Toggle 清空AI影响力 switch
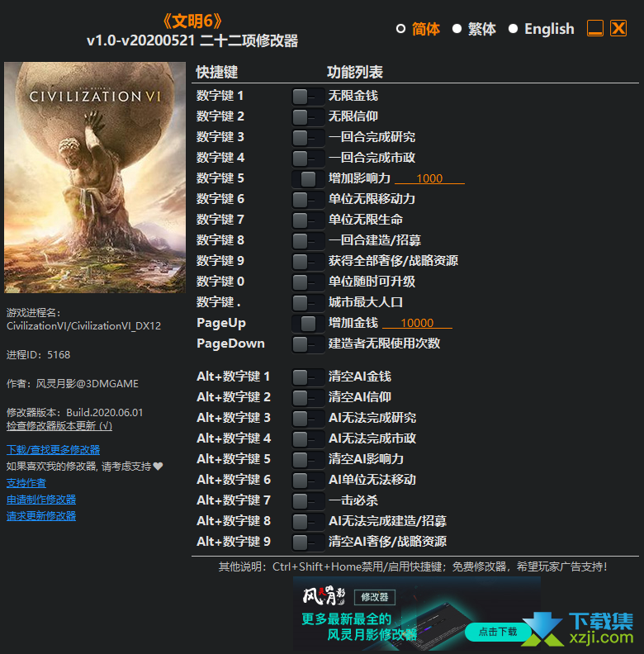This screenshot has height=654, width=644. tap(308, 460)
